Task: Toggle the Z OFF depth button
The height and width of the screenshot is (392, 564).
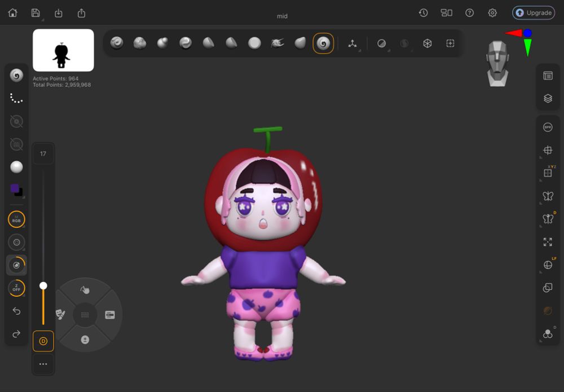Action: tap(16, 288)
